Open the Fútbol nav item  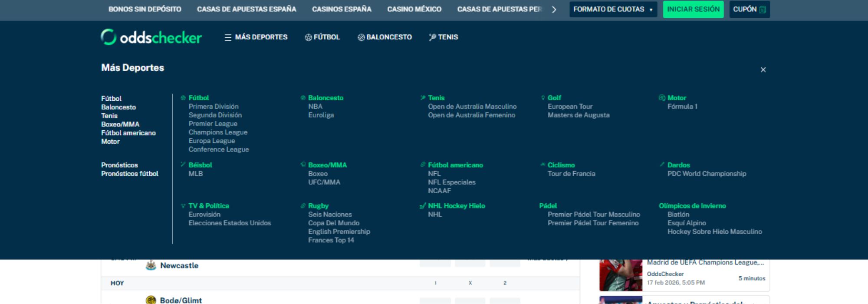coord(322,37)
